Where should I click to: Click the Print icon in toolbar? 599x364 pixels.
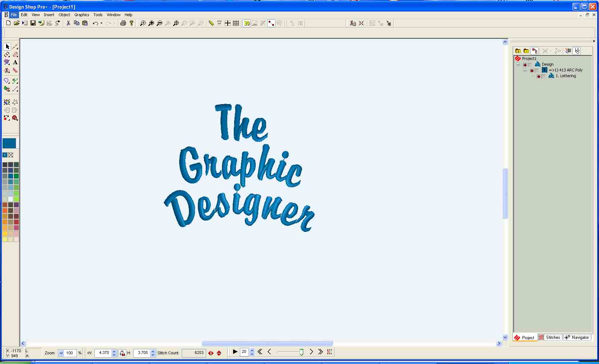pos(123,23)
